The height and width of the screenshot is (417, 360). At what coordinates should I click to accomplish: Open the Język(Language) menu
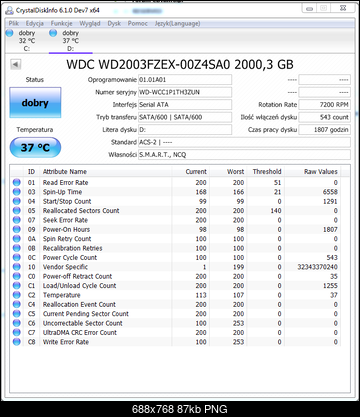(x=177, y=23)
